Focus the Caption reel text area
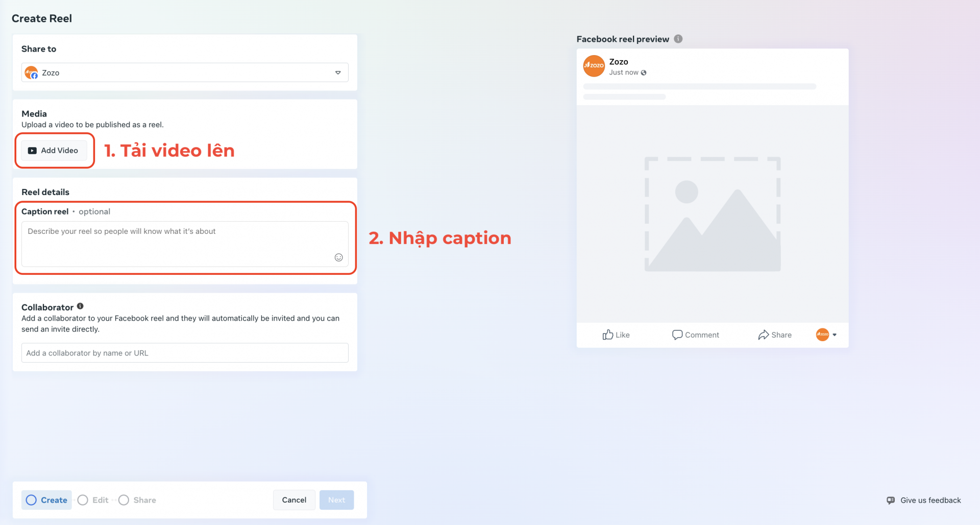 click(185, 244)
